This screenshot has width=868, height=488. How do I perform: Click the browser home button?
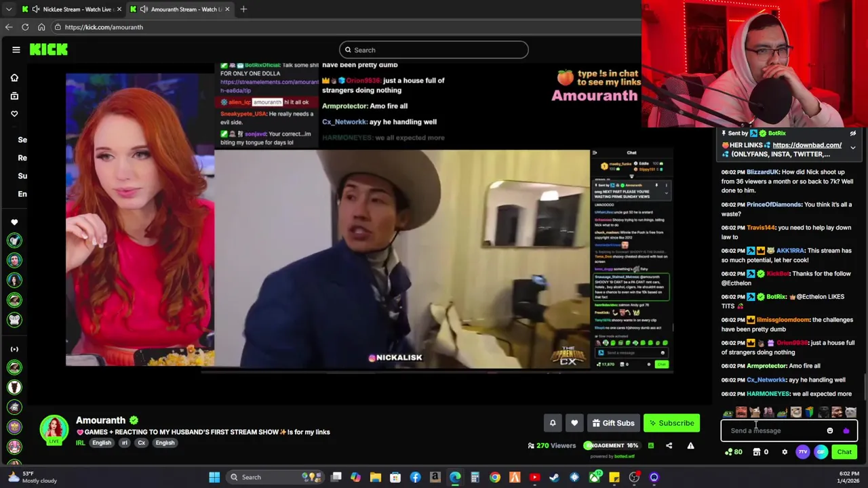41,27
